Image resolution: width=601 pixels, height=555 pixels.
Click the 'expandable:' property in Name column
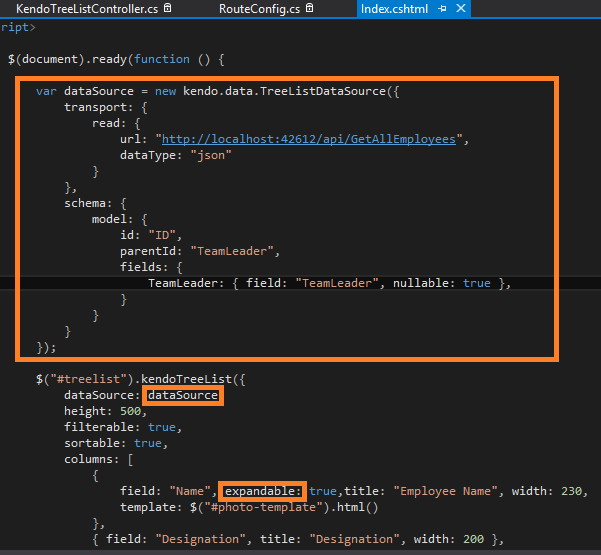(263, 491)
